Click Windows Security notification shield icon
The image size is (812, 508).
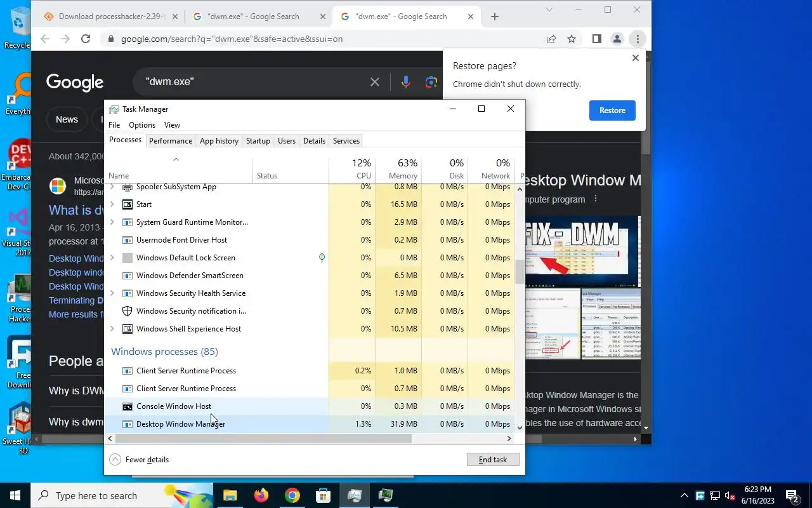(127, 311)
